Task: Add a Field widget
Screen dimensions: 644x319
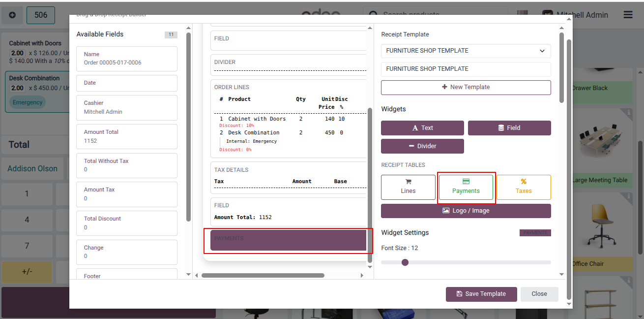Action: 509,128
